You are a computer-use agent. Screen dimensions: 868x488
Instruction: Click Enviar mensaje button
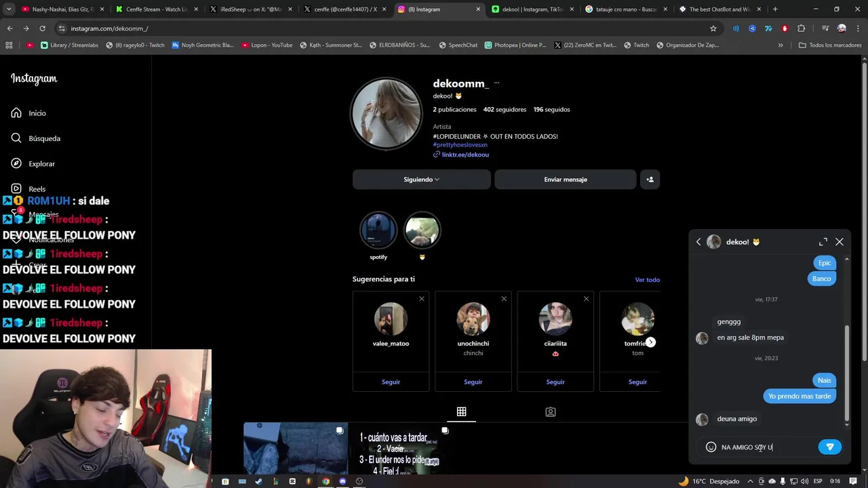(565, 180)
